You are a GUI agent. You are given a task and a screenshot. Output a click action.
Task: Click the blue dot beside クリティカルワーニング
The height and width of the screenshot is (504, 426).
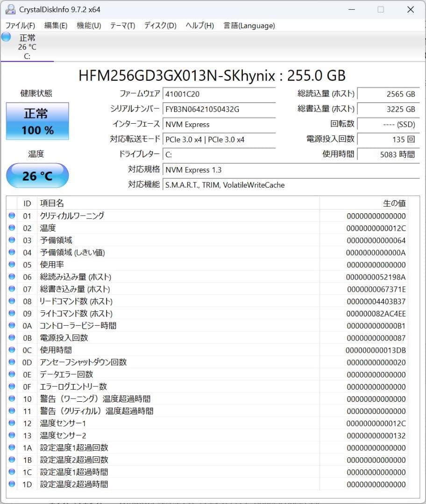pos(12,215)
